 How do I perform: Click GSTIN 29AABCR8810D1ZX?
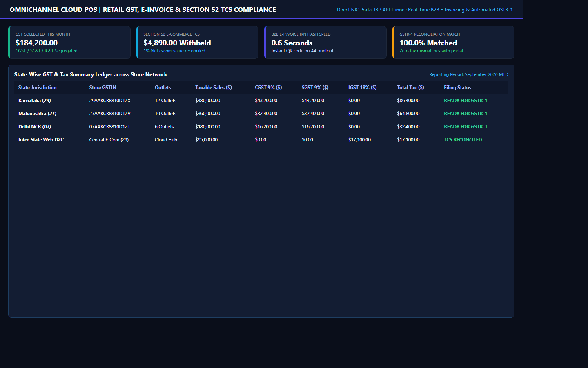pos(110,101)
